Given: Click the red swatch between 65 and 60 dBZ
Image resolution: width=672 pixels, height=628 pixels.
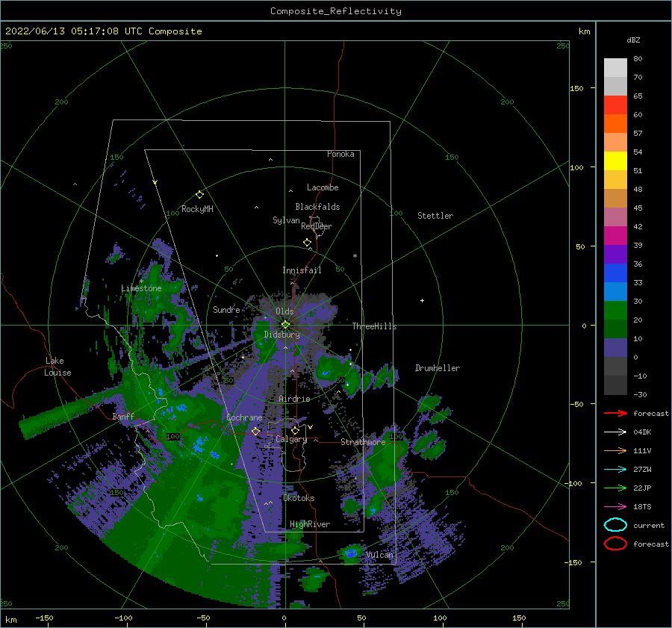Looking at the screenshot, I should point(615,105).
